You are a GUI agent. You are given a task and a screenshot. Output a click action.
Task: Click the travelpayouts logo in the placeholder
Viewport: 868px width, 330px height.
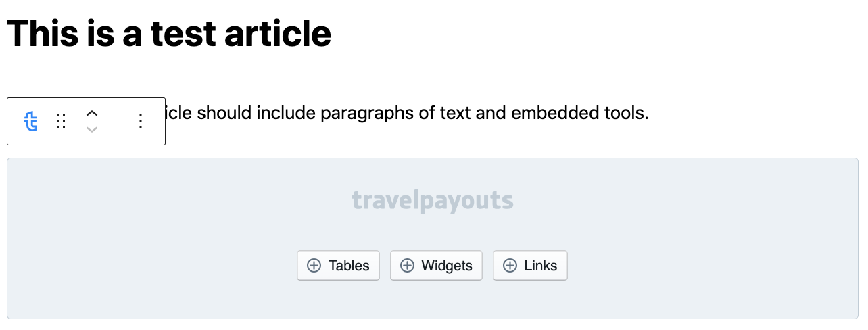pyautogui.click(x=433, y=201)
